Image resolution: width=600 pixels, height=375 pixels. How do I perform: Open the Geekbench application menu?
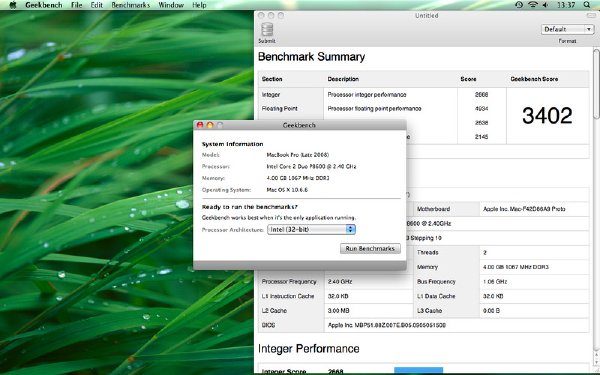pyautogui.click(x=44, y=5)
